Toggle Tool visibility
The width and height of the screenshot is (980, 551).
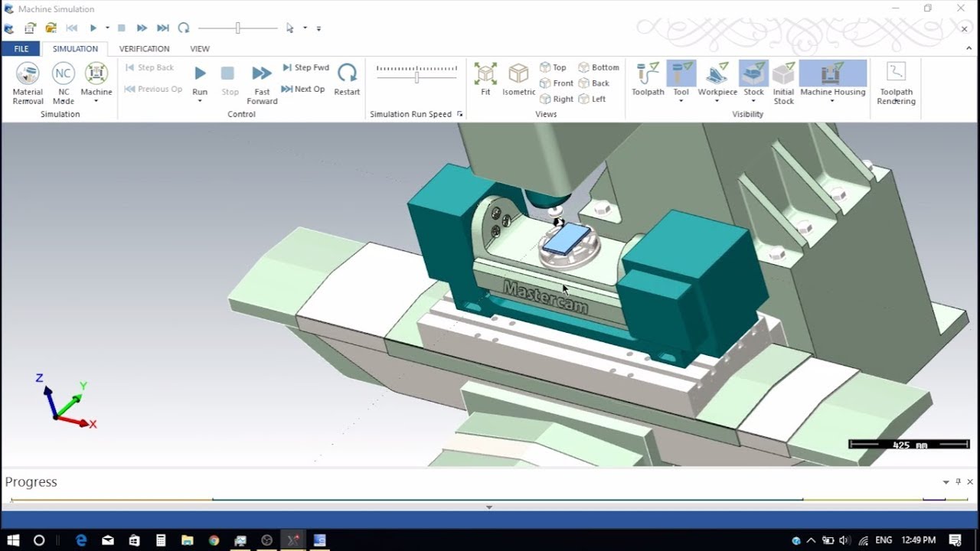681,78
